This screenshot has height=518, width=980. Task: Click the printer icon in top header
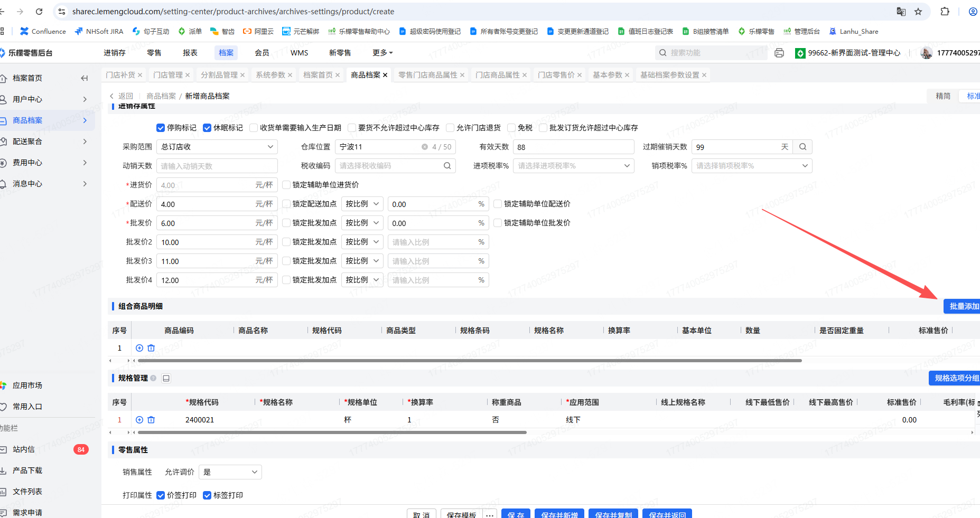tap(779, 53)
